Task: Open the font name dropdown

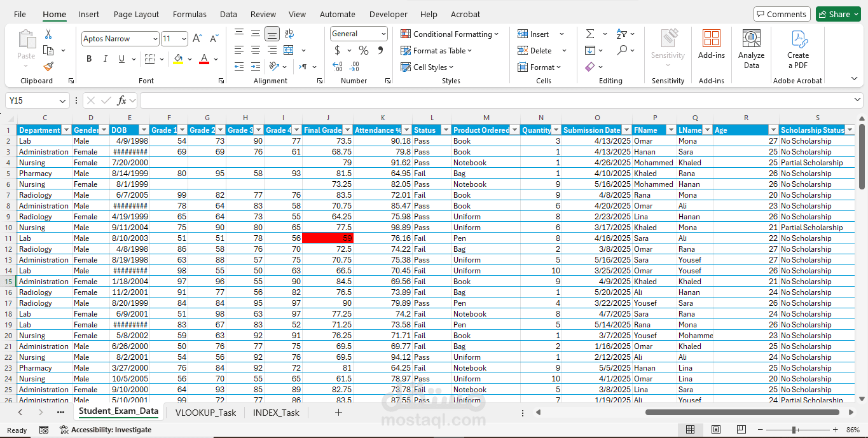Action: coord(155,39)
